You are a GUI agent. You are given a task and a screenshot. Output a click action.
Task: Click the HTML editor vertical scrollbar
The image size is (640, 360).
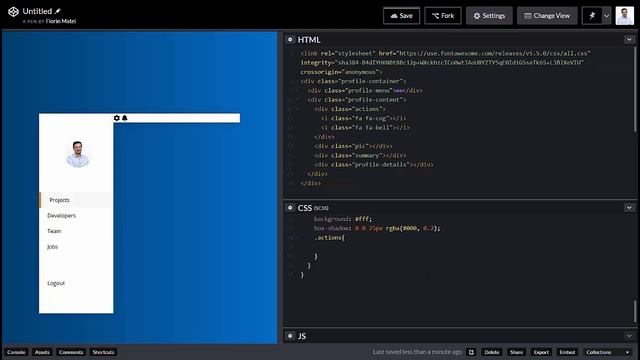click(x=635, y=90)
